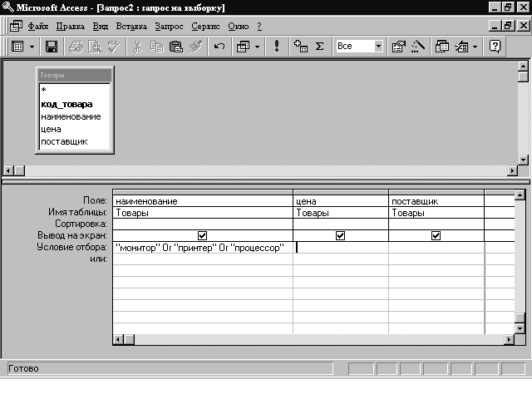Click the Properties icon
The width and height of the screenshot is (532, 399).
399,47
